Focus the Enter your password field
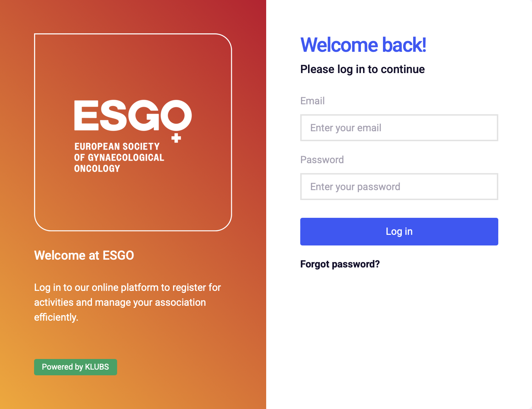The height and width of the screenshot is (409, 532). point(399,187)
